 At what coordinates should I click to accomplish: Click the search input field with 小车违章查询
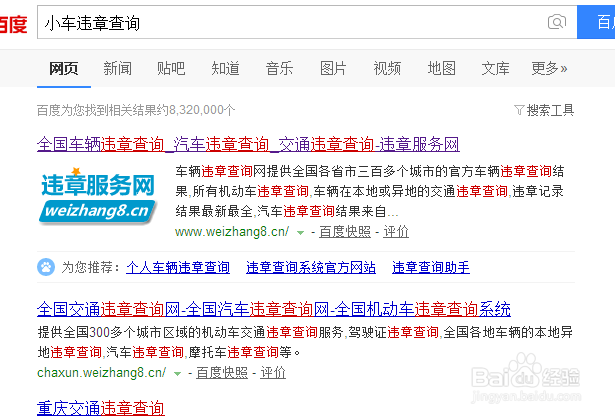(307, 22)
